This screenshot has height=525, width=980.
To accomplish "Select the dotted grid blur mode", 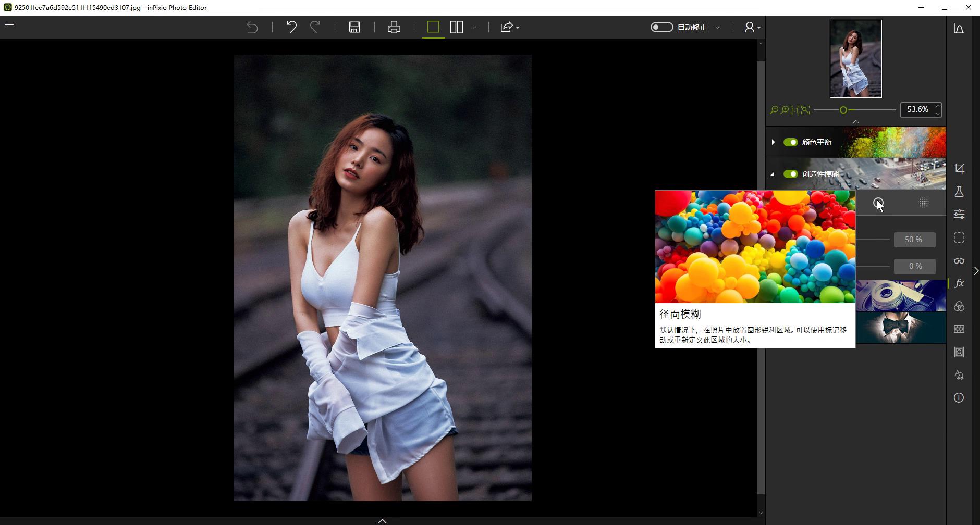I will point(923,203).
